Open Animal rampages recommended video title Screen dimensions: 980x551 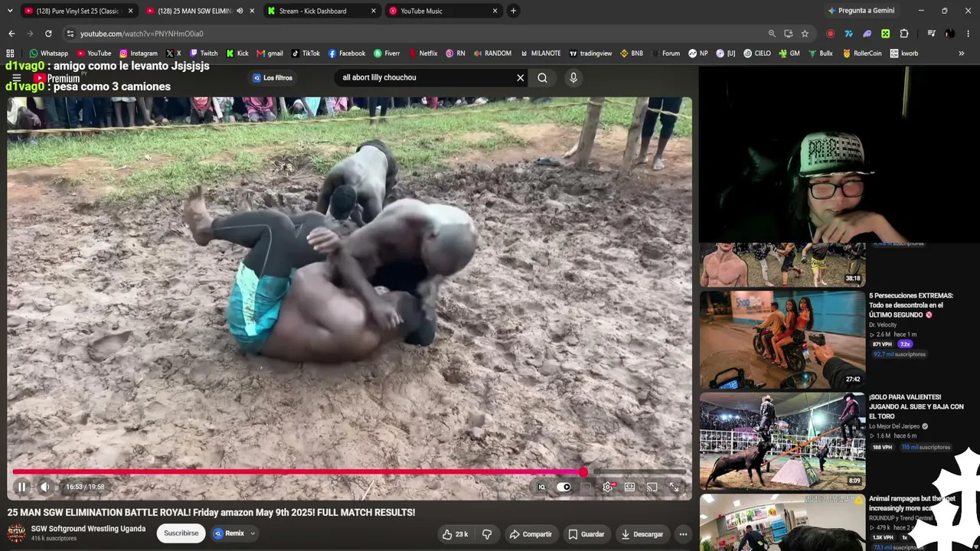tap(912, 504)
